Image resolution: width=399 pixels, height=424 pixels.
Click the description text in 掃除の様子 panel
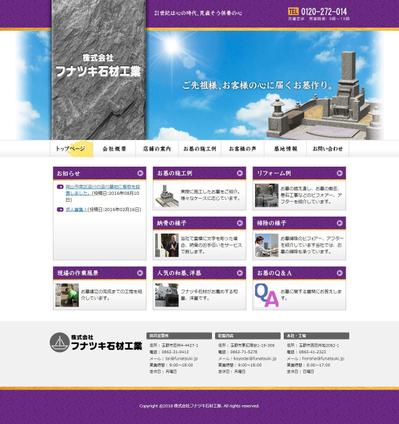pyautogui.click(x=311, y=245)
